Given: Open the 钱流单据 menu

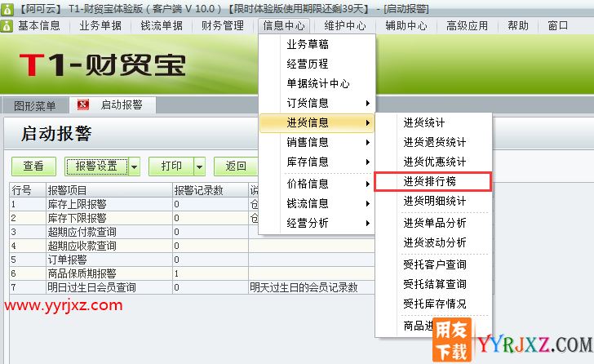Looking at the screenshot, I should [x=162, y=26].
